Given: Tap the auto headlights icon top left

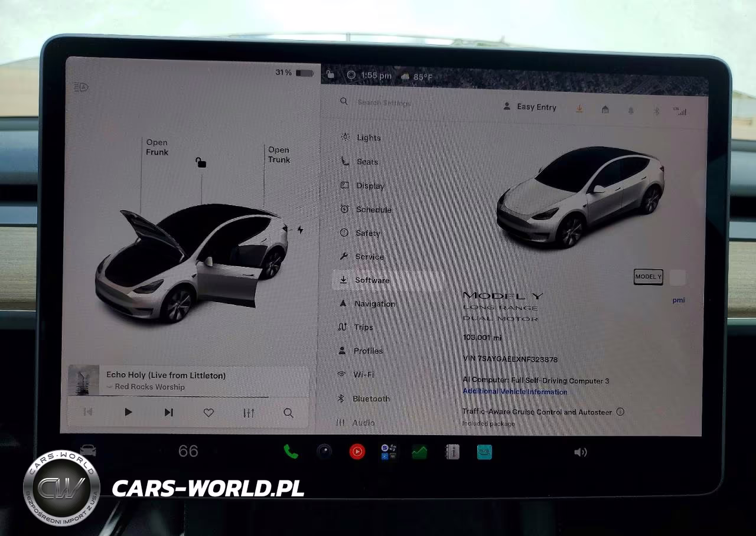Looking at the screenshot, I should (x=81, y=87).
